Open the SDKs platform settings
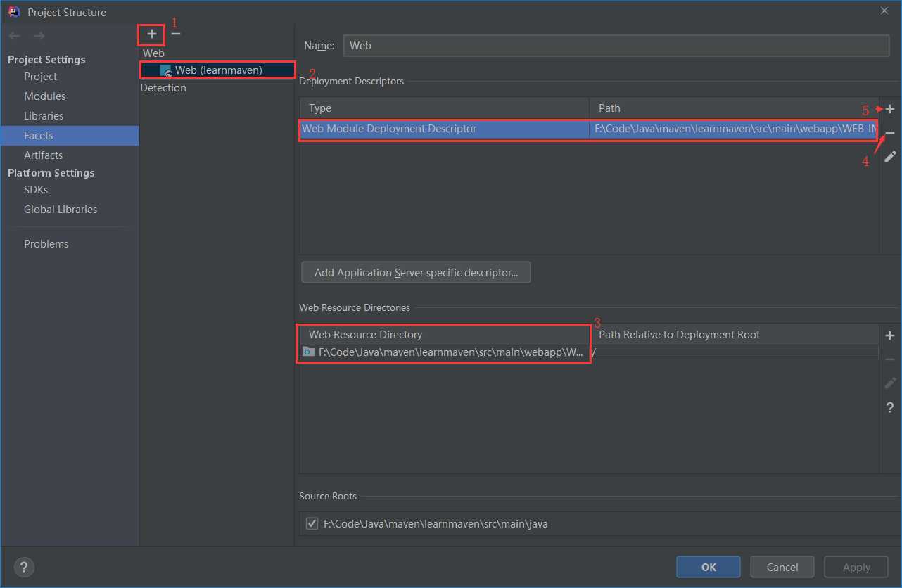Screen dimensions: 902x588 36,190
